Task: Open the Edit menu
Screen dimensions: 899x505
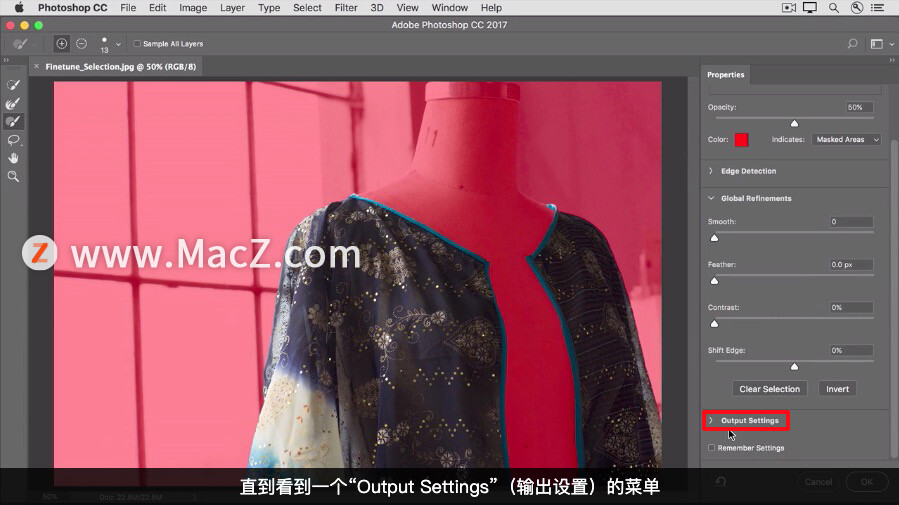Action: pos(157,7)
